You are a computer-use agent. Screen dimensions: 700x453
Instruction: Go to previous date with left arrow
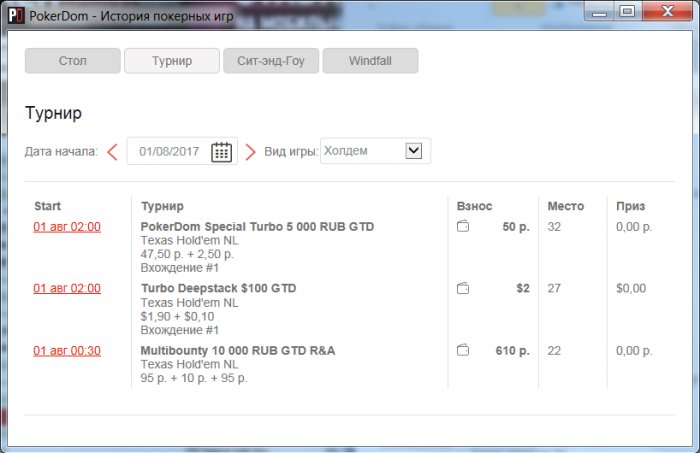point(112,152)
